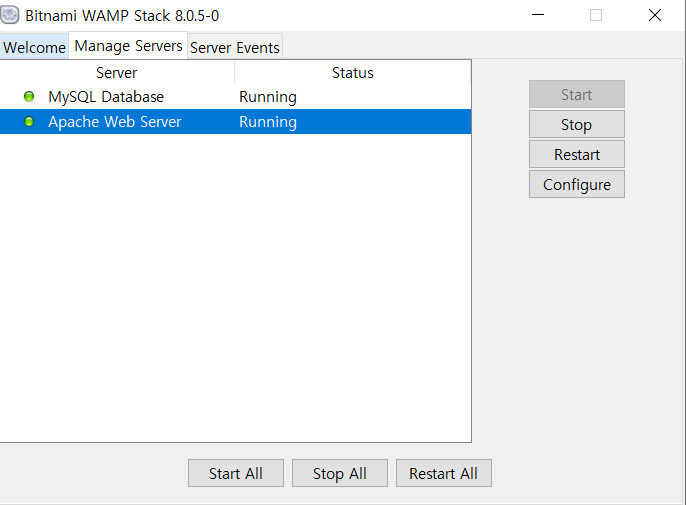Viewport: 686px width, 505px height.
Task: Minimize the Bitnami WAMP Stack window
Action: [x=538, y=15]
